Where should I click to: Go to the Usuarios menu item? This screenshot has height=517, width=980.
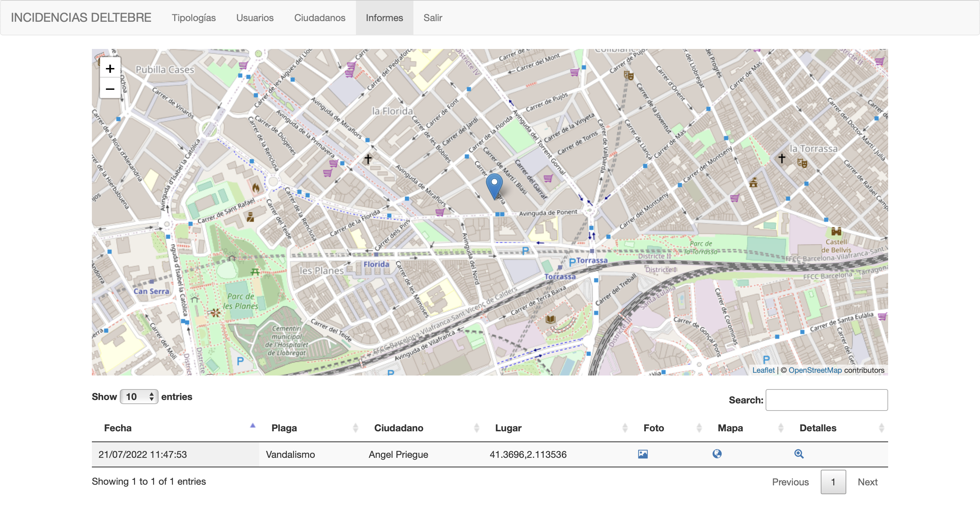click(255, 18)
